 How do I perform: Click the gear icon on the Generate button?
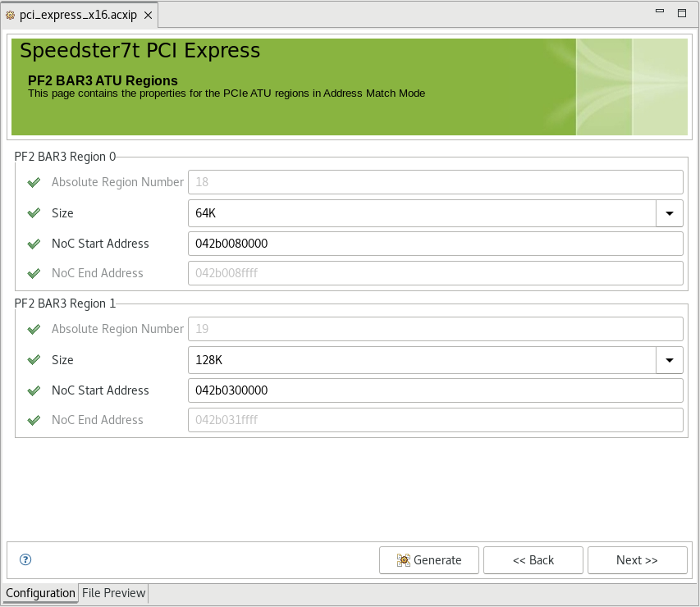click(x=403, y=560)
